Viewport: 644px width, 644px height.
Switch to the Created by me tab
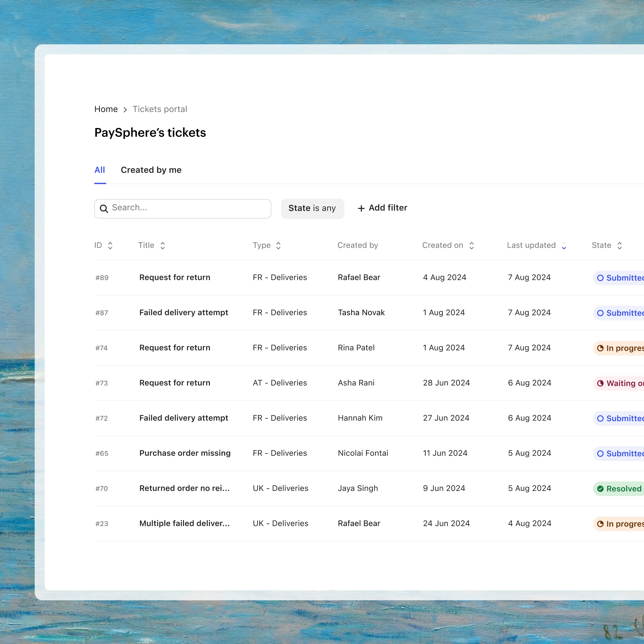click(x=151, y=170)
